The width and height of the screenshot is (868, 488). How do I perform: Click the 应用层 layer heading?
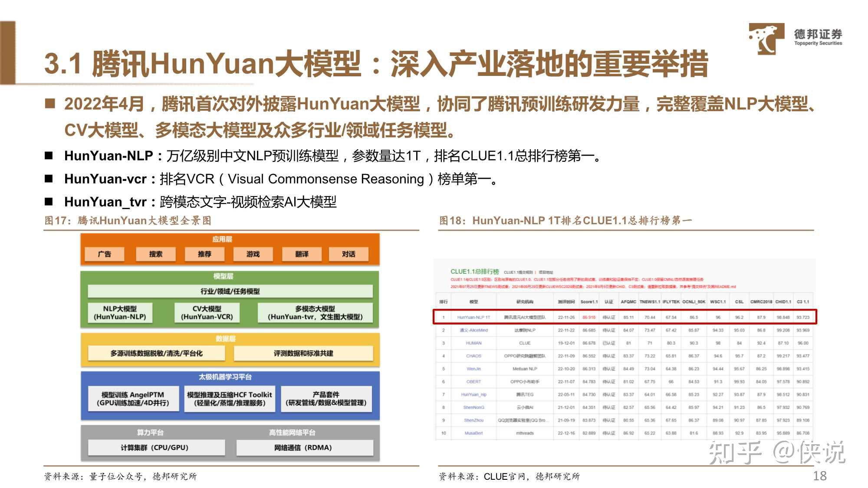pos(222,239)
